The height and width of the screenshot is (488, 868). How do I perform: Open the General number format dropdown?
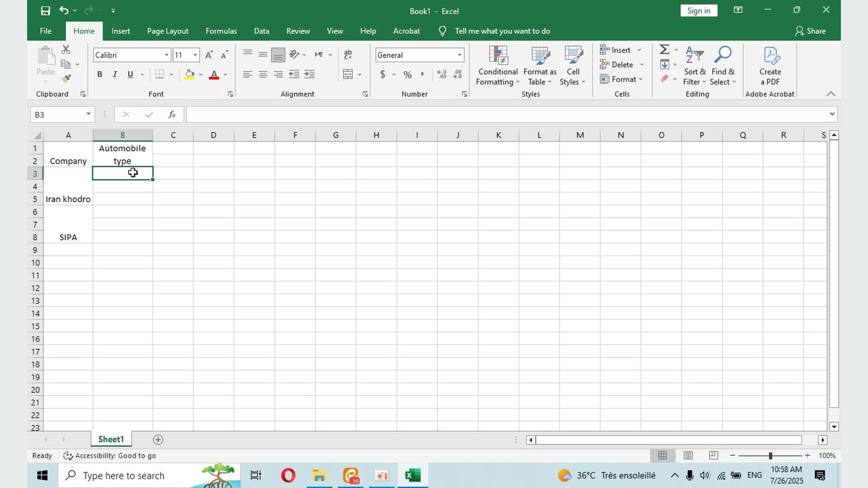pos(460,55)
